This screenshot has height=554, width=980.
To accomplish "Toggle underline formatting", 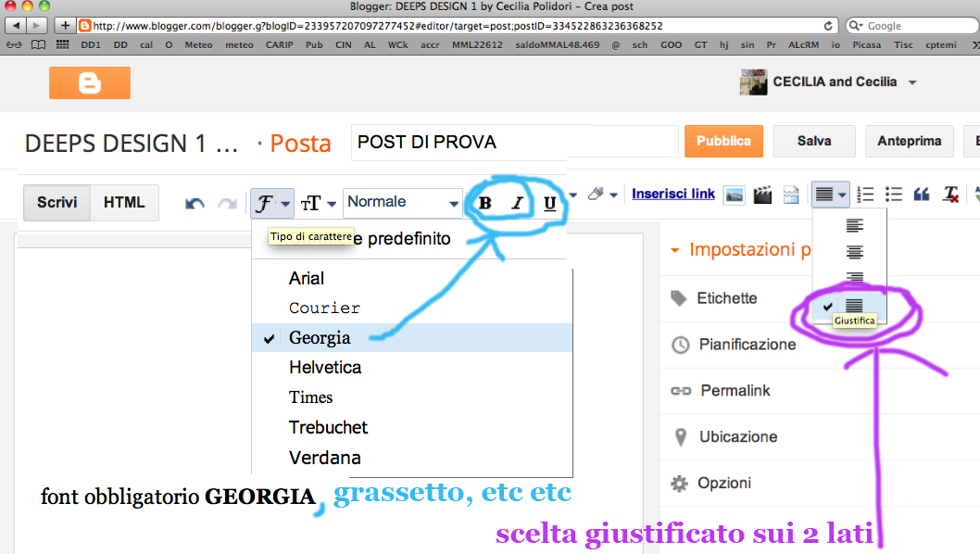I will pyautogui.click(x=550, y=203).
